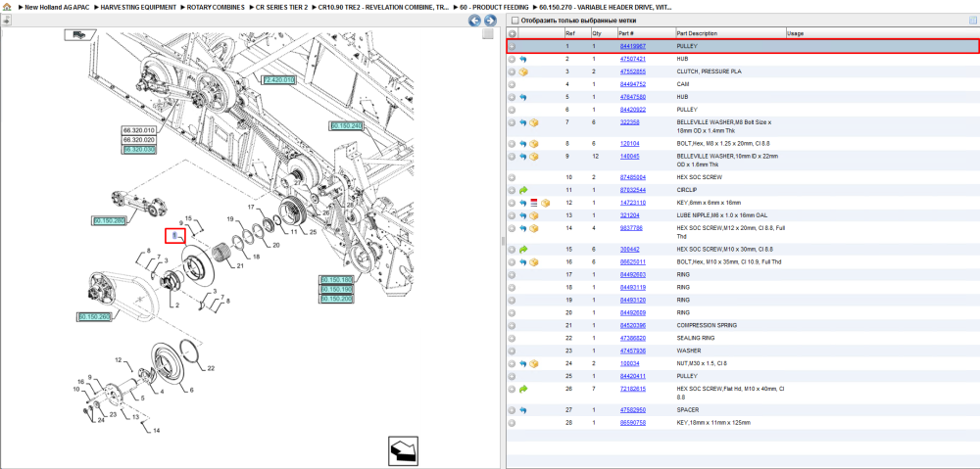This screenshot has height=469, width=980.
Task: Click the blue arrow icon for HUB 47647580
Action: click(x=523, y=97)
